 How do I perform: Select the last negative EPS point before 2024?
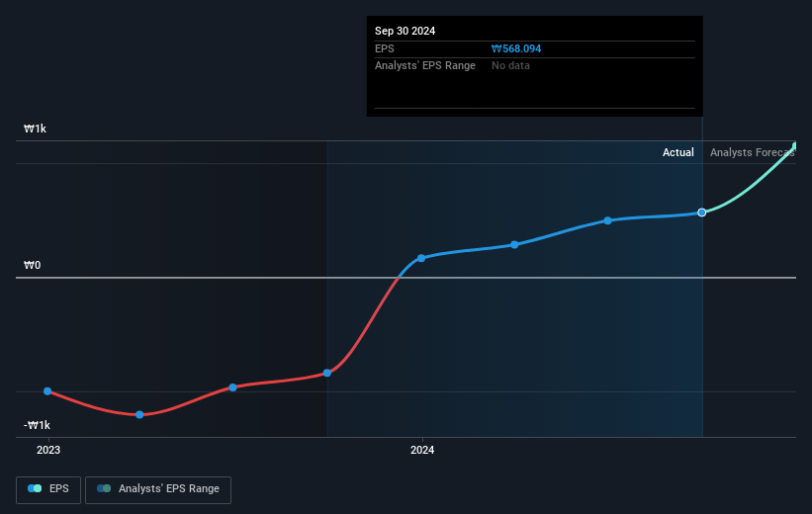coord(326,373)
